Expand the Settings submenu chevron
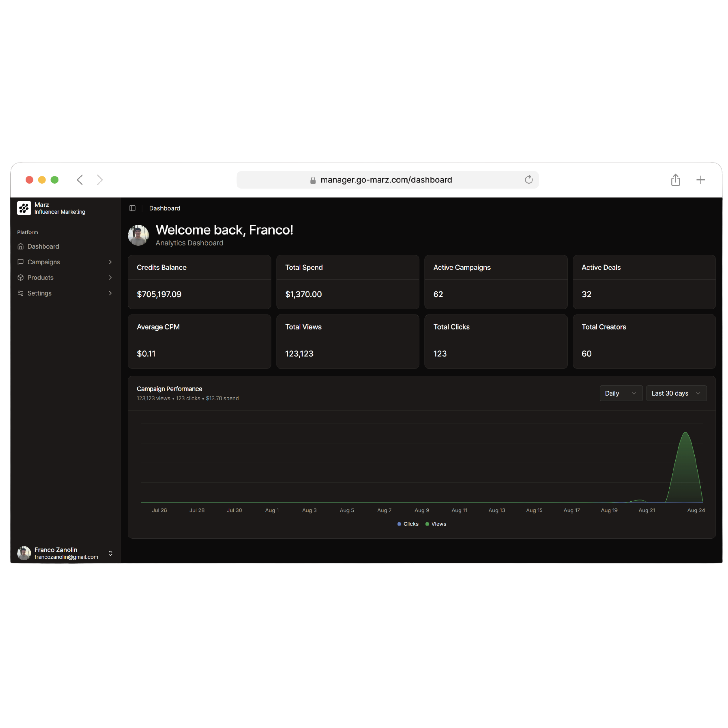 tap(110, 293)
